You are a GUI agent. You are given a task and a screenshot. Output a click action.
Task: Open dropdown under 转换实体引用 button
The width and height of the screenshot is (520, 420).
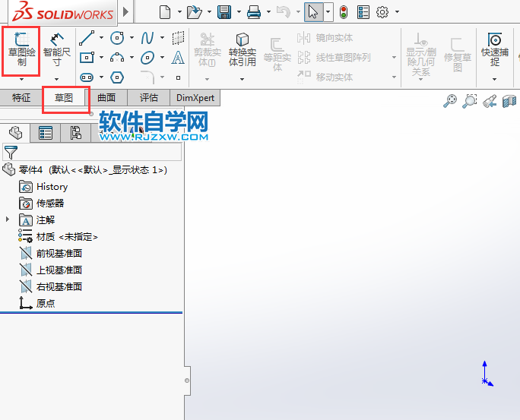242,79
